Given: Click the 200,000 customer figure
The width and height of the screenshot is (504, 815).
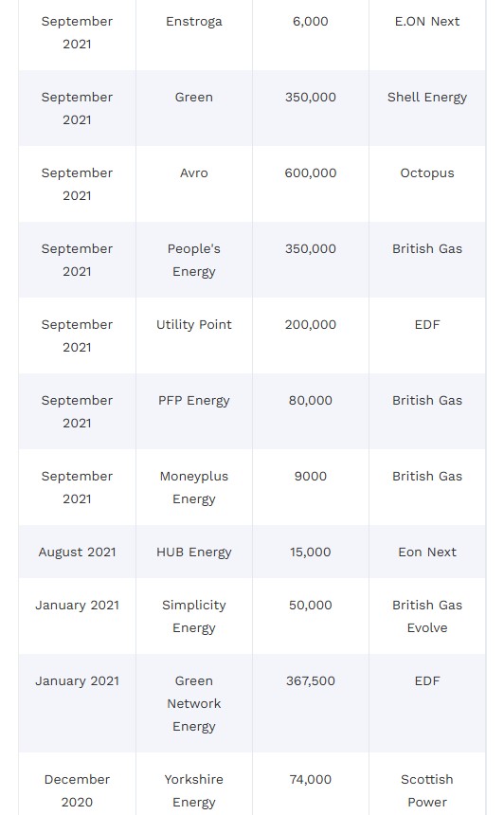Looking at the screenshot, I should click(310, 325).
